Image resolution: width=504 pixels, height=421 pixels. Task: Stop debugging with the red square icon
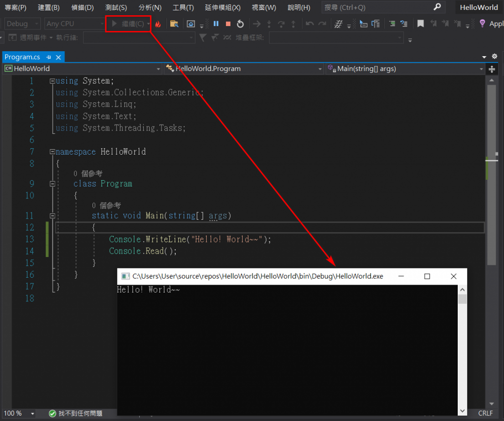(228, 24)
